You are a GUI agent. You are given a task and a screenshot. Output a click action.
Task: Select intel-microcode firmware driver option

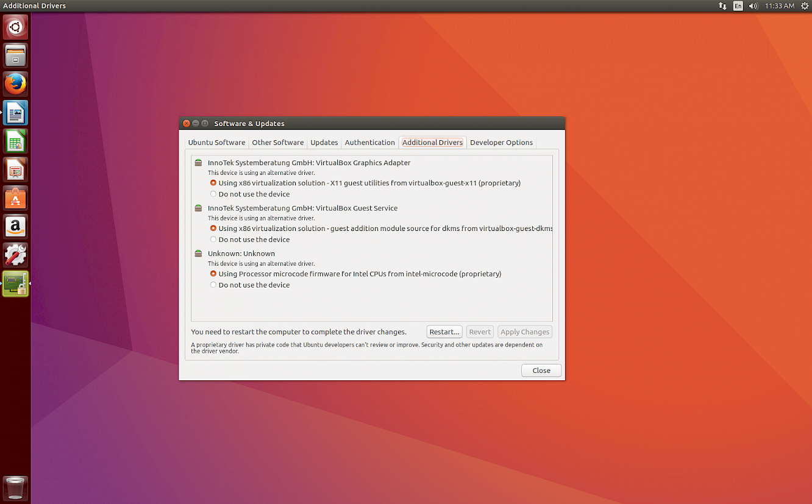355,274
